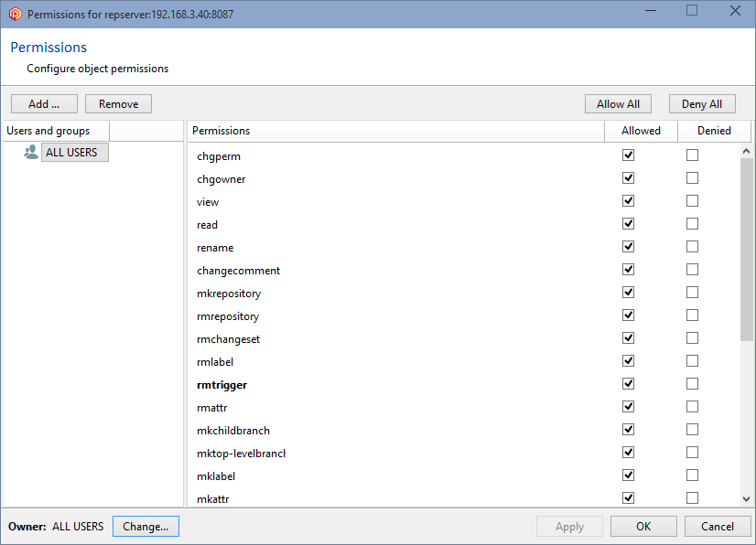Check Denied for mkrepository
756x545 pixels.
coord(692,293)
